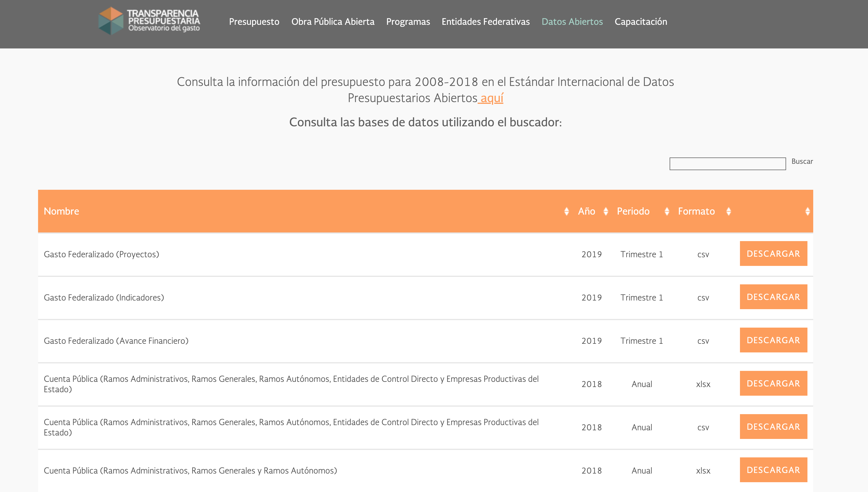
Task: Download Gasto Federalizado (Indicadores) csv
Action: 773,297
